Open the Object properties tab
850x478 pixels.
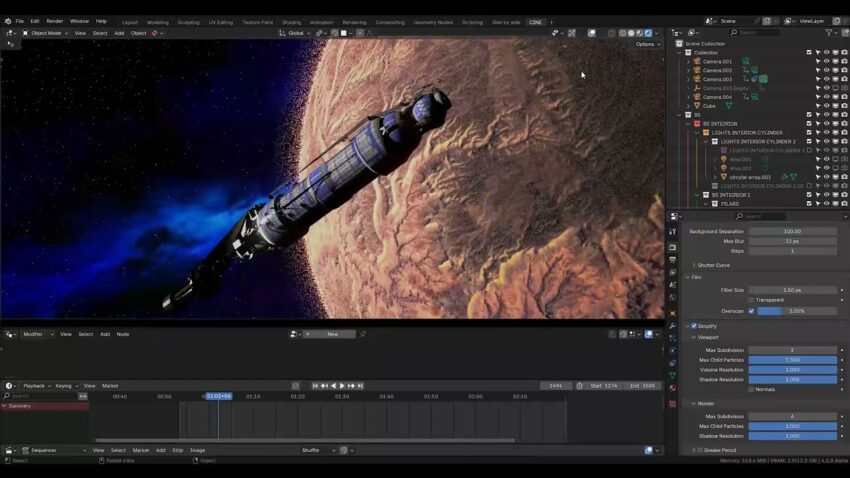point(673,313)
